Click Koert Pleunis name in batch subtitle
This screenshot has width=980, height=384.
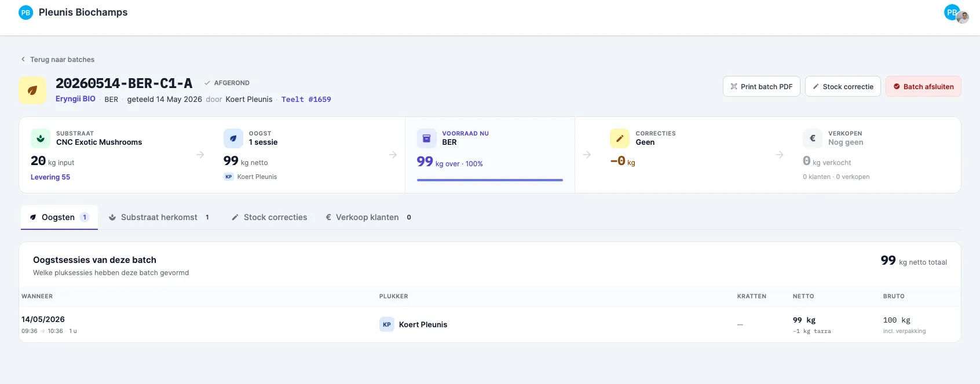[249, 99]
